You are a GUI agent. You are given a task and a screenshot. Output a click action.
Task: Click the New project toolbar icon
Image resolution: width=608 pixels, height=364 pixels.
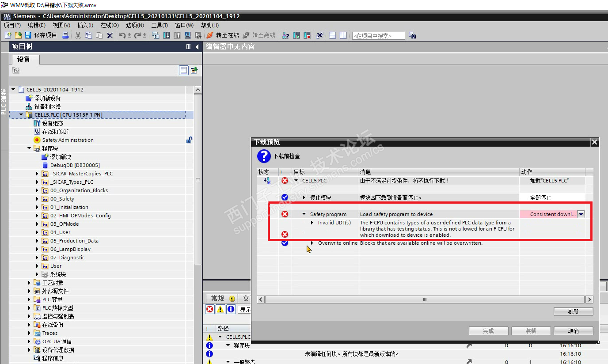(x=8, y=35)
